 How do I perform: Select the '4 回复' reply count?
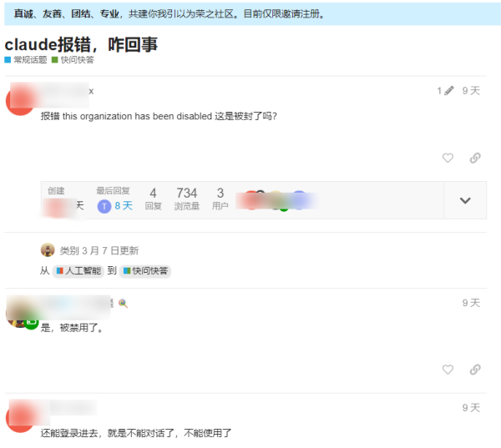(154, 199)
